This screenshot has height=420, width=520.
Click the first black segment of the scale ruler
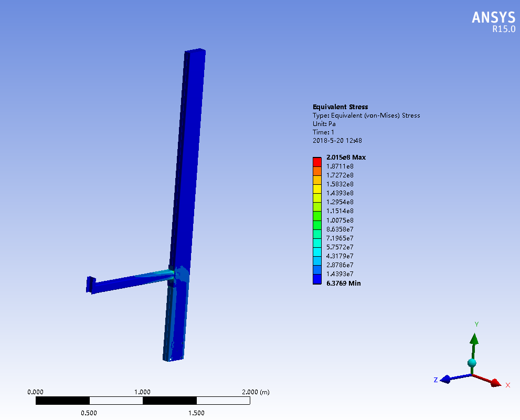point(62,401)
